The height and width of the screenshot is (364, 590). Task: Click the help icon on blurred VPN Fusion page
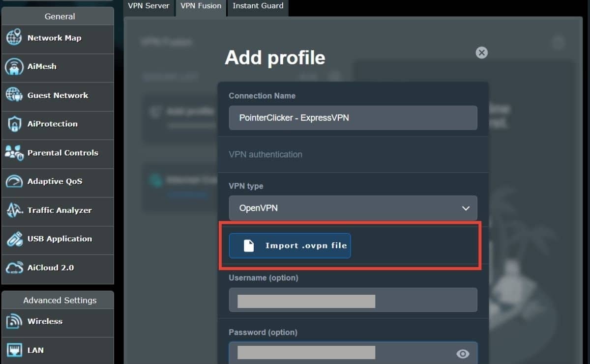(x=558, y=43)
